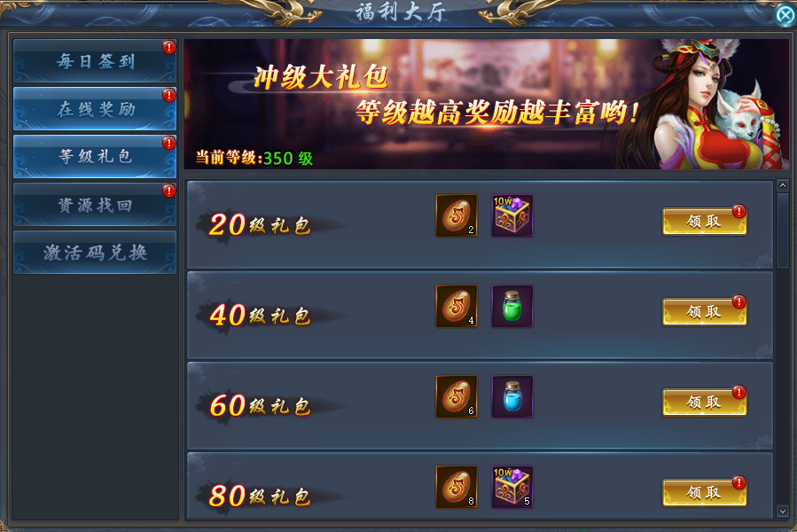The width and height of the screenshot is (797, 532).
Task: Close the 福利大厅 window
Action: click(786, 15)
